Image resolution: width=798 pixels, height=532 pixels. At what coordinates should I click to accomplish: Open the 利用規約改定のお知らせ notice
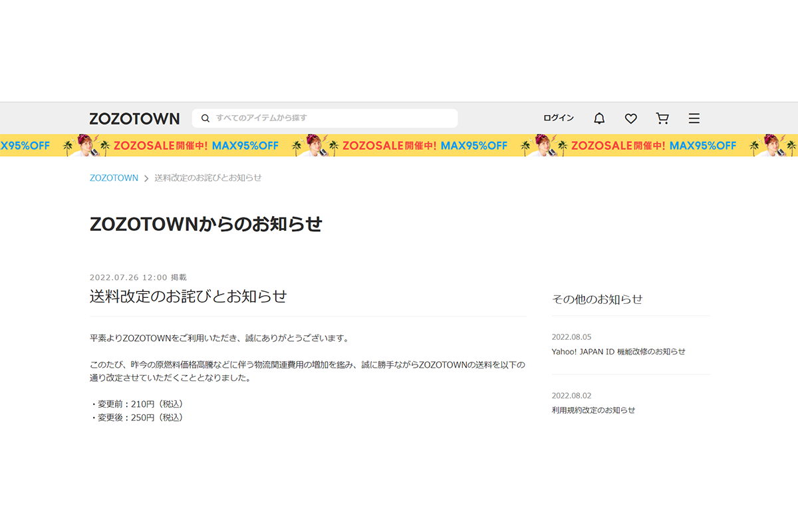593,410
